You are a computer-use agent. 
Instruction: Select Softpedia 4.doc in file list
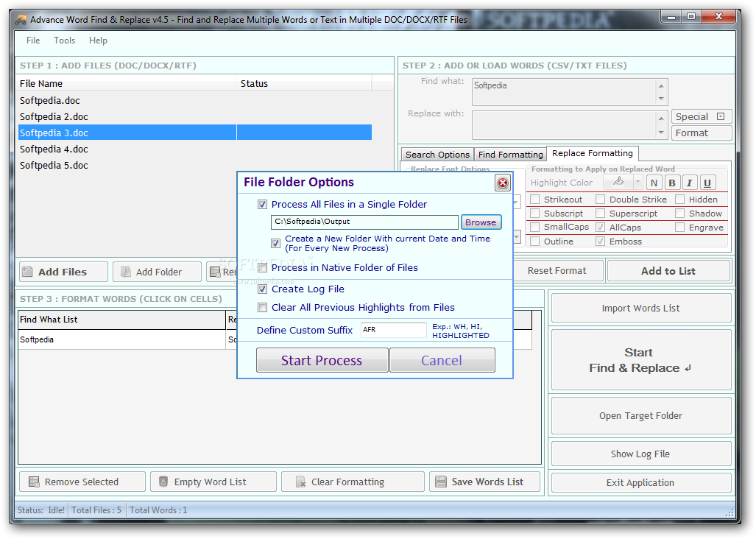point(195,149)
